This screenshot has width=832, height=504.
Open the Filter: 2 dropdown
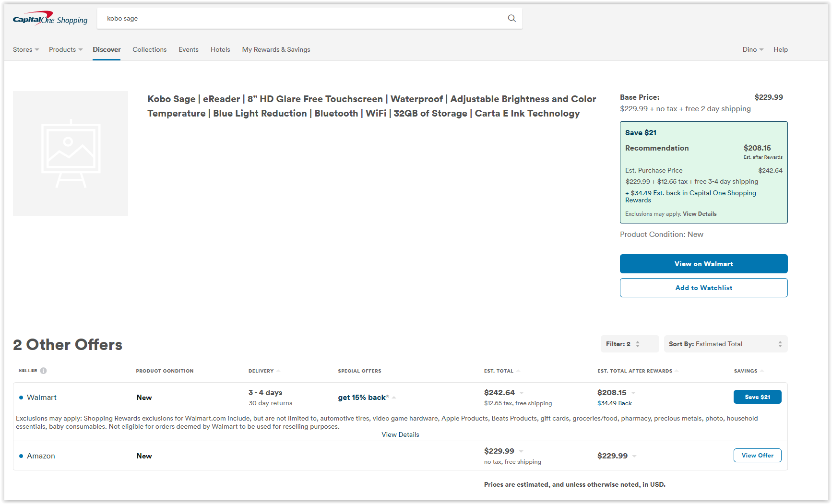630,344
